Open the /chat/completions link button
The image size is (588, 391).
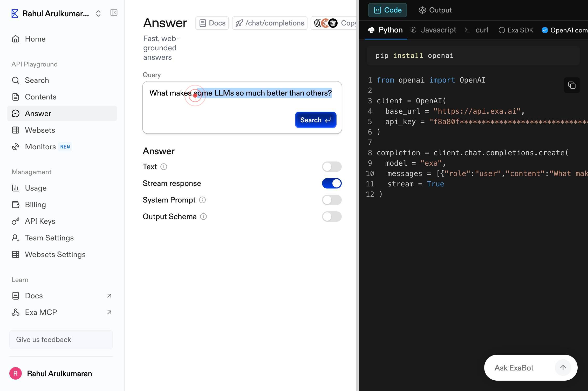(x=270, y=23)
